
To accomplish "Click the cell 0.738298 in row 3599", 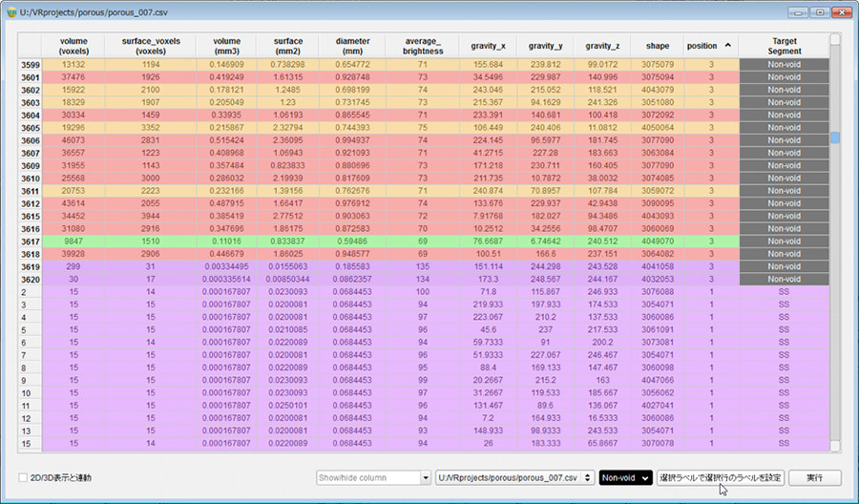I will point(288,64).
